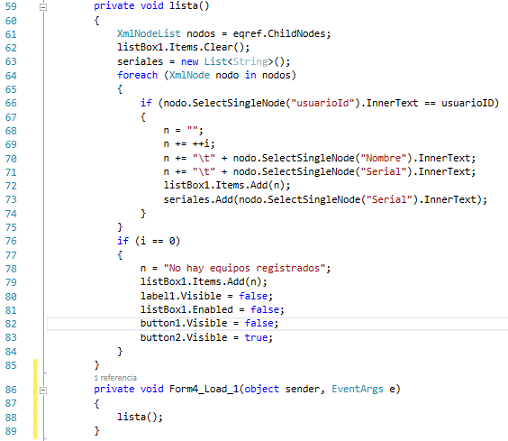
Task: Collapse the Form4_Load_1 method outline
Action: pos(43,390)
